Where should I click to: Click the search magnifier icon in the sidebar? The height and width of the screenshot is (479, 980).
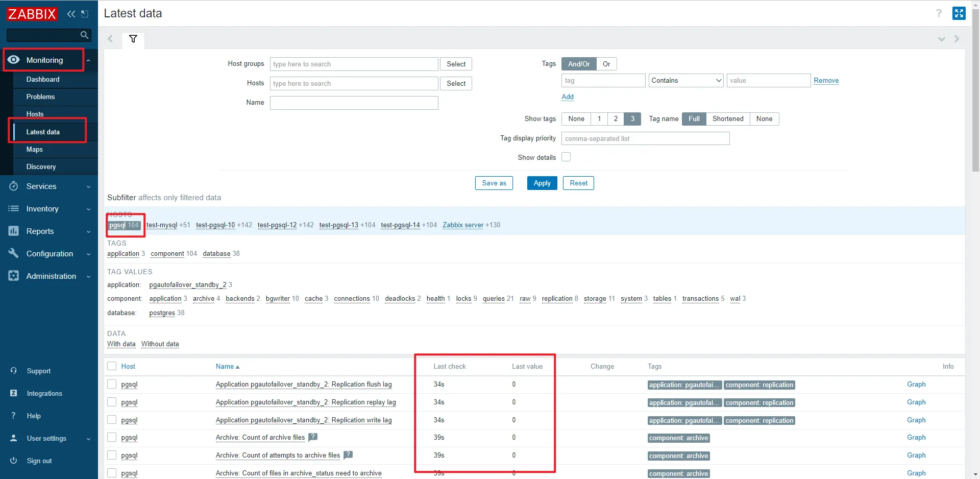[x=84, y=35]
